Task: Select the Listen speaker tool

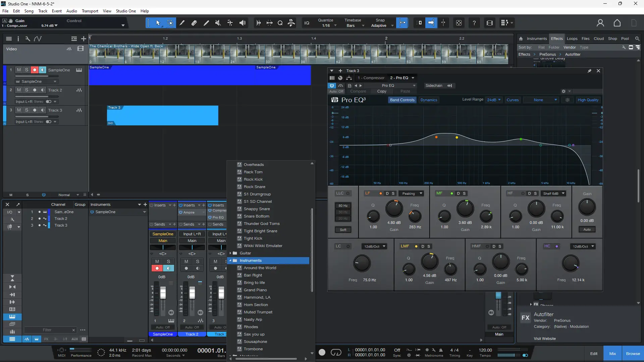Action: [242, 23]
